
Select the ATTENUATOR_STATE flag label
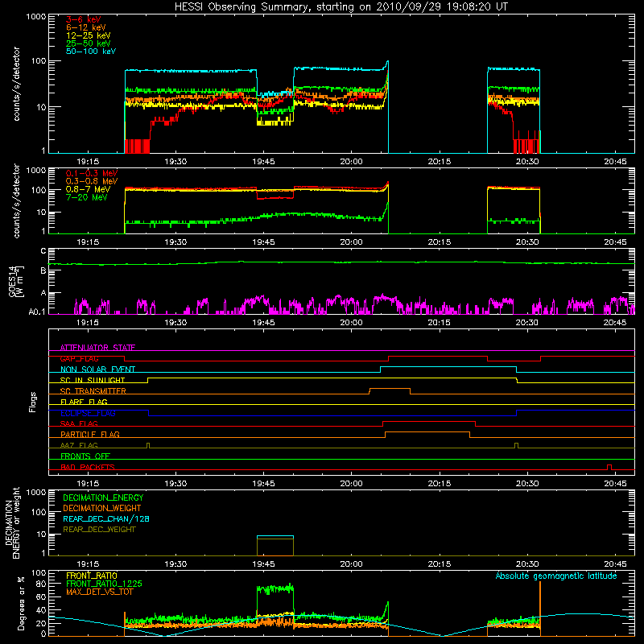tap(97, 348)
